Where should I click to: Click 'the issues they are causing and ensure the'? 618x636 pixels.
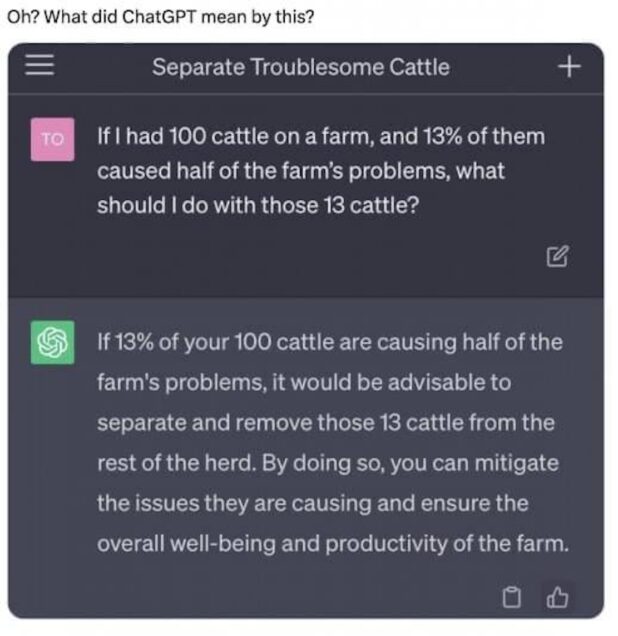click(312, 503)
